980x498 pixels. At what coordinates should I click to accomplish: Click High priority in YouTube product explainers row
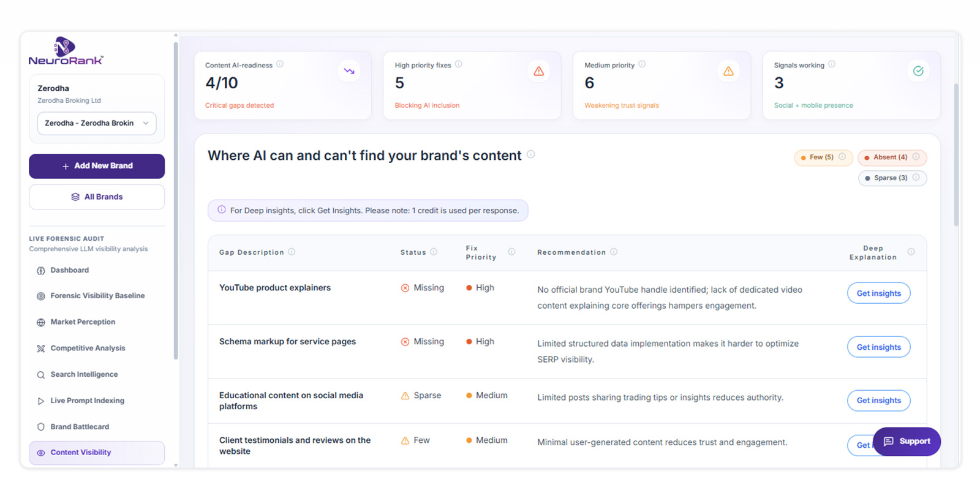point(480,288)
